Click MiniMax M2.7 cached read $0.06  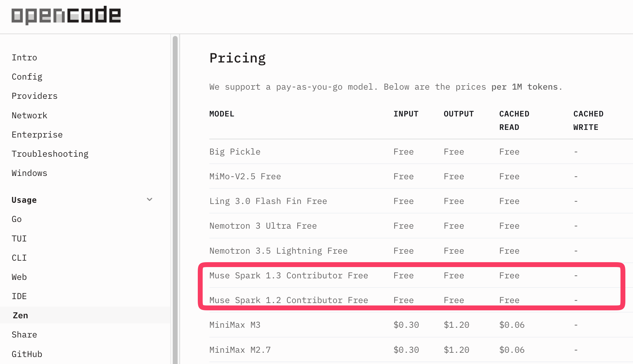[512, 350]
